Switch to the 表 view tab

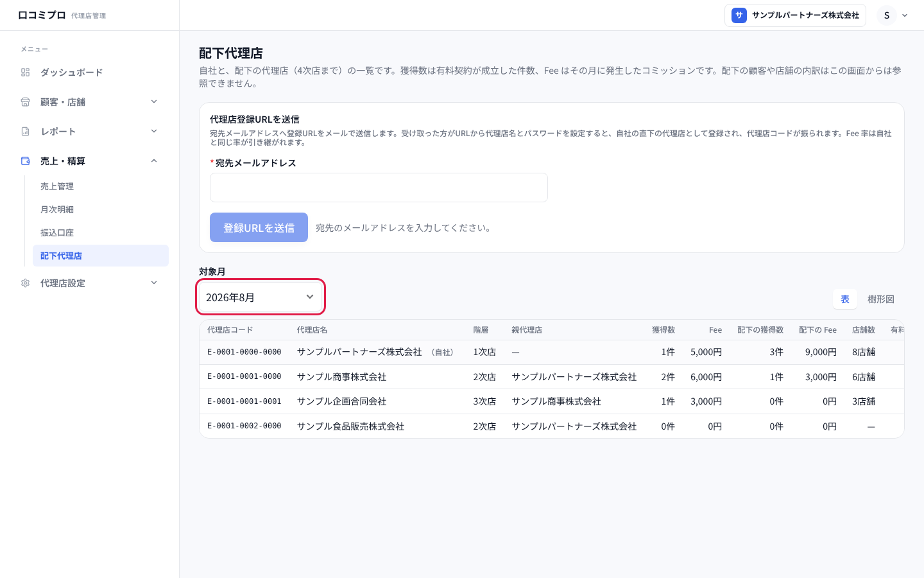[845, 299]
